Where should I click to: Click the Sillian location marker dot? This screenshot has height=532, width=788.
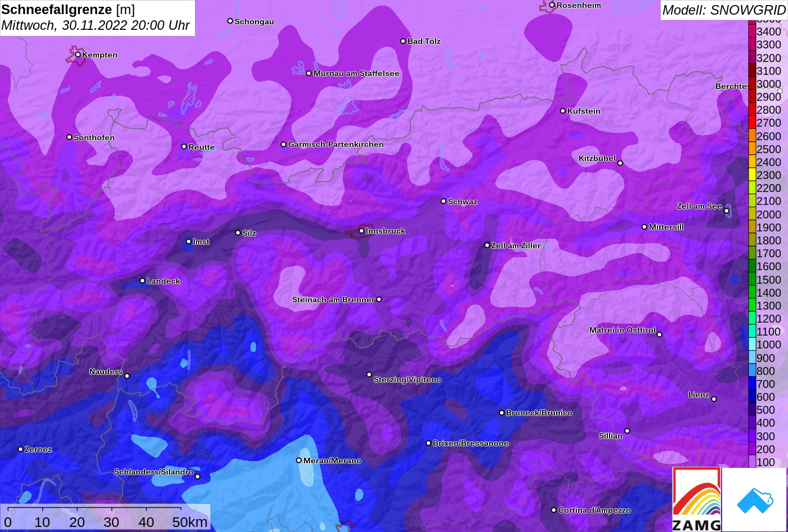click(x=627, y=431)
